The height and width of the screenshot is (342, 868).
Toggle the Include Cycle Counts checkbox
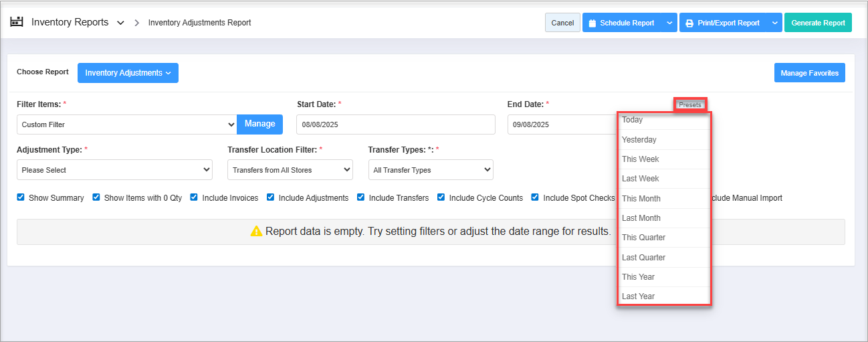(441, 197)
